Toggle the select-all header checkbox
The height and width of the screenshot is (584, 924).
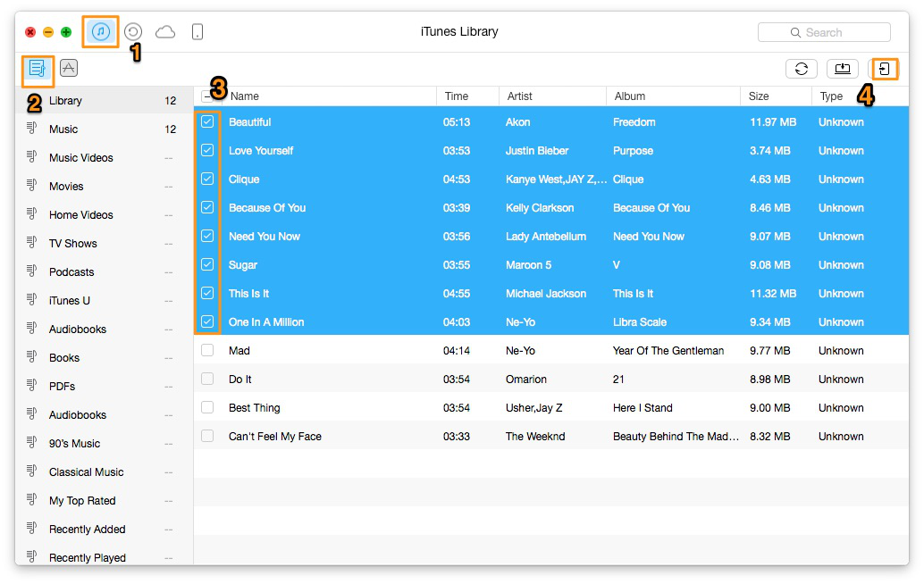click(x=206, y=96)
